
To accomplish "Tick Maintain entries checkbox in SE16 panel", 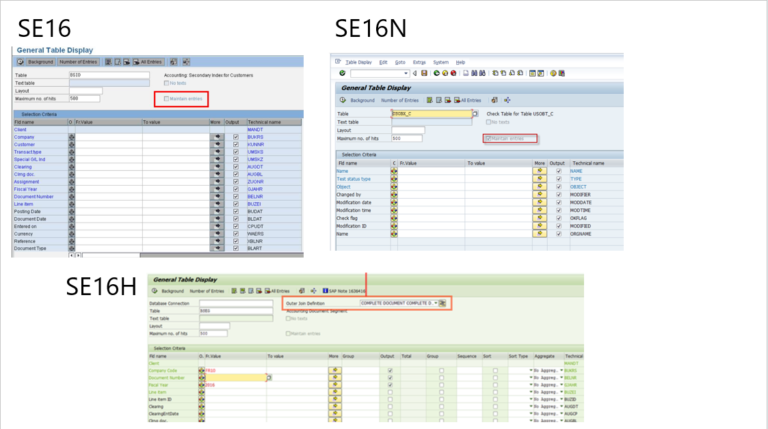I will [x=167, y=99].
